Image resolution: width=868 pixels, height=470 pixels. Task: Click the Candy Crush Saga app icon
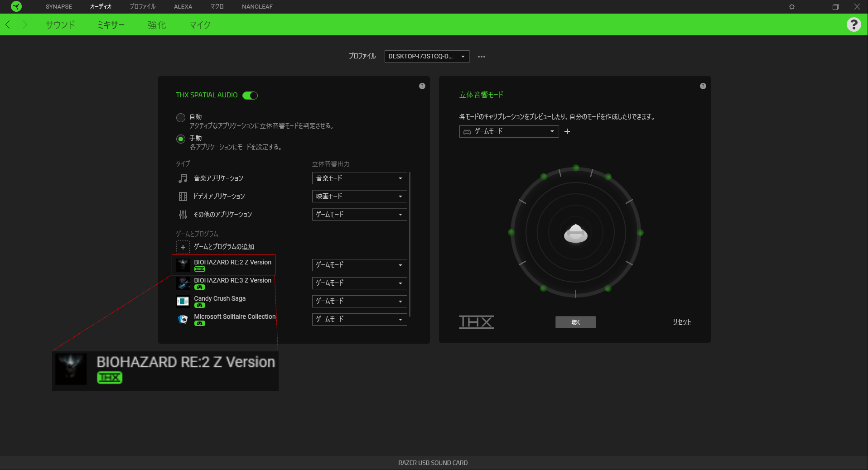[183, 301]
